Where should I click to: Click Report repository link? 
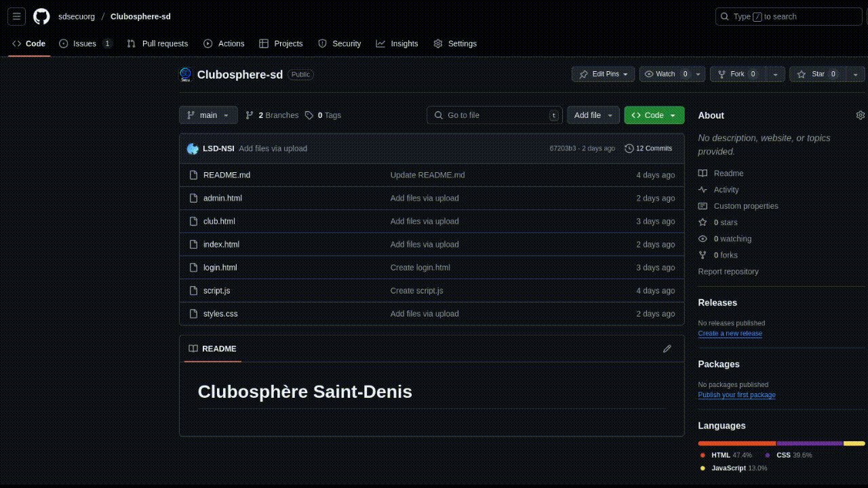point(728,271)
